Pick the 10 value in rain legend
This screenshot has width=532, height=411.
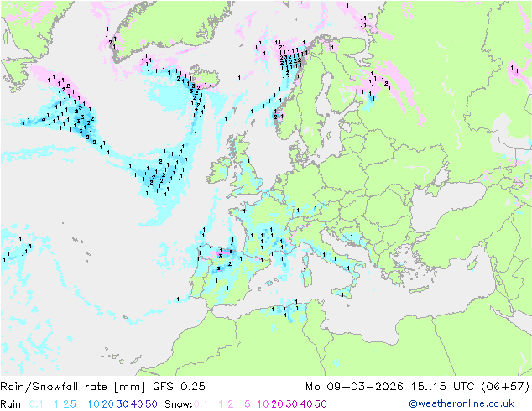(x=93, y=404)
